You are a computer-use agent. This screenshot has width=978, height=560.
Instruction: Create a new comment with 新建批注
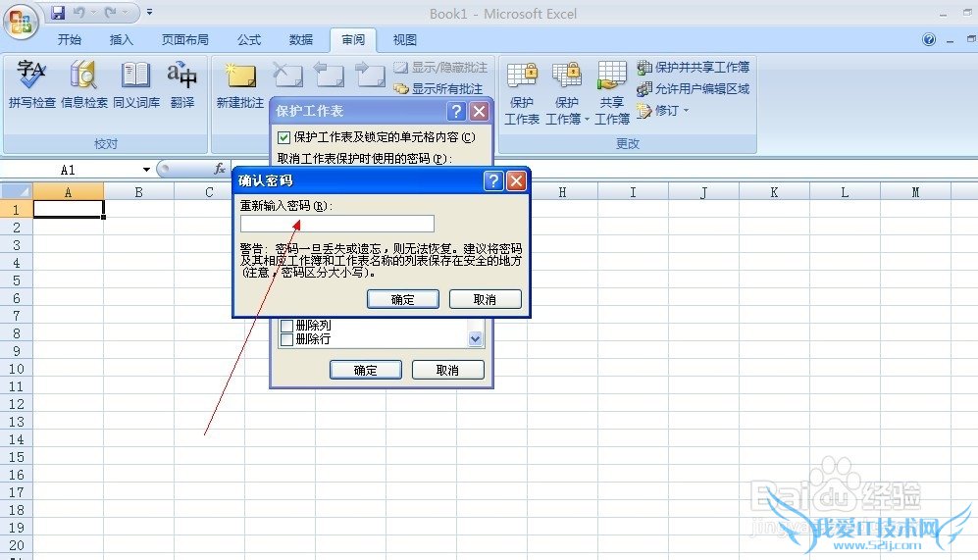point(240,85)
